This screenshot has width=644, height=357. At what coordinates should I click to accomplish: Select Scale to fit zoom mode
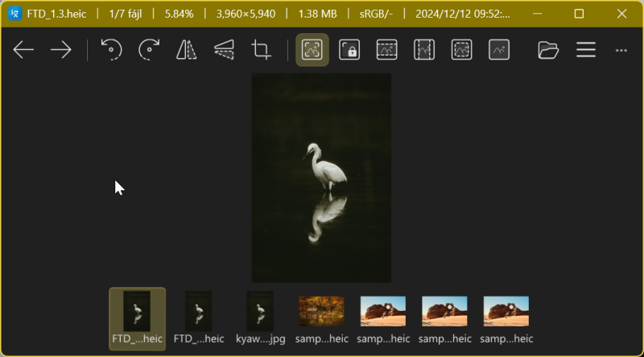point(461,50)
